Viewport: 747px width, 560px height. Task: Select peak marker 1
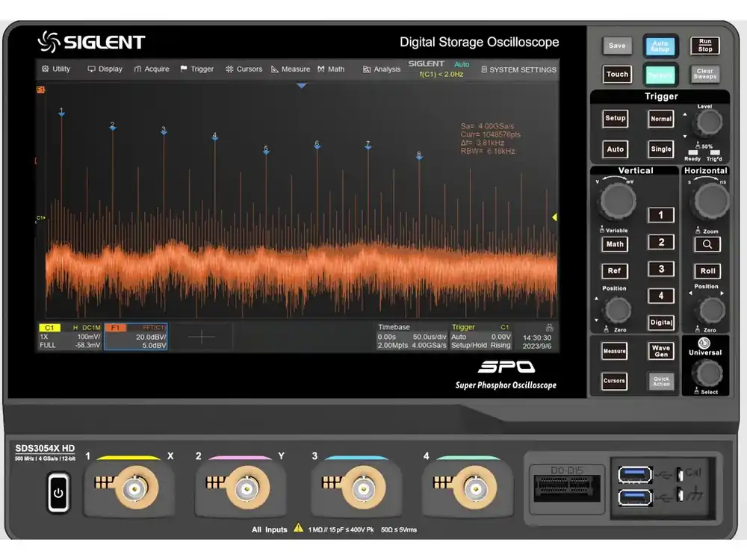pyautogui.click(x=61, y=113)
